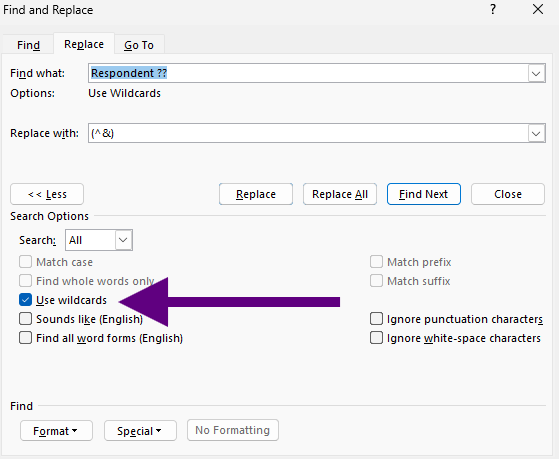This screenshot has height=459, width=559.
Task: Enable Ignore punctuation characters checkbox
Action: 376,319
